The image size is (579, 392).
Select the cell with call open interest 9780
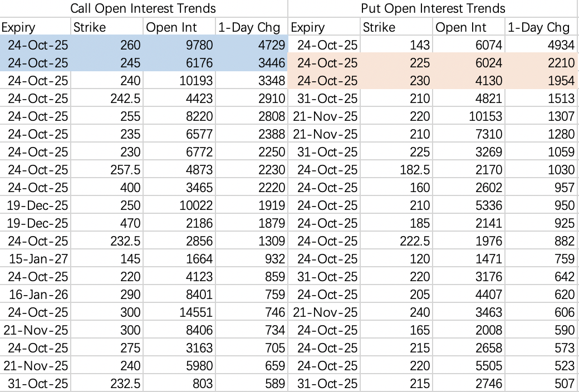point(179,45)
